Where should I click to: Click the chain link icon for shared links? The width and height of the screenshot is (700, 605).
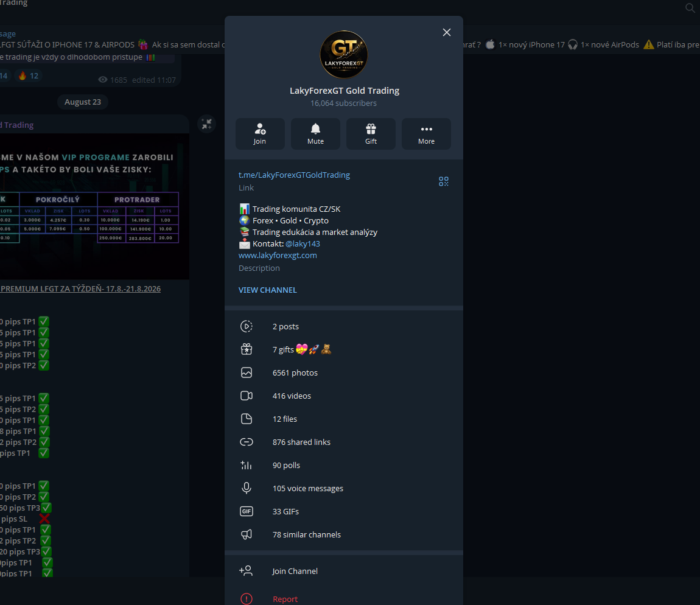[247, 442]
